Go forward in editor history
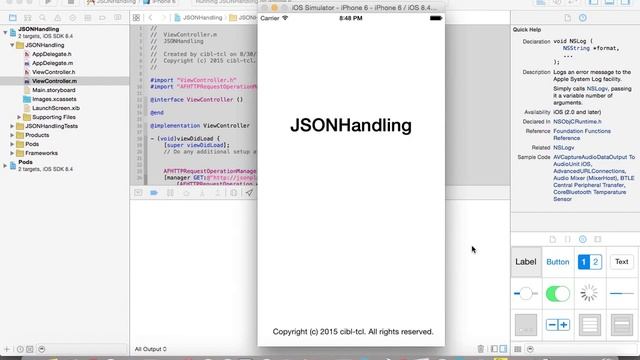This screenshot has height=360, width=640. (x=164, y=18)
